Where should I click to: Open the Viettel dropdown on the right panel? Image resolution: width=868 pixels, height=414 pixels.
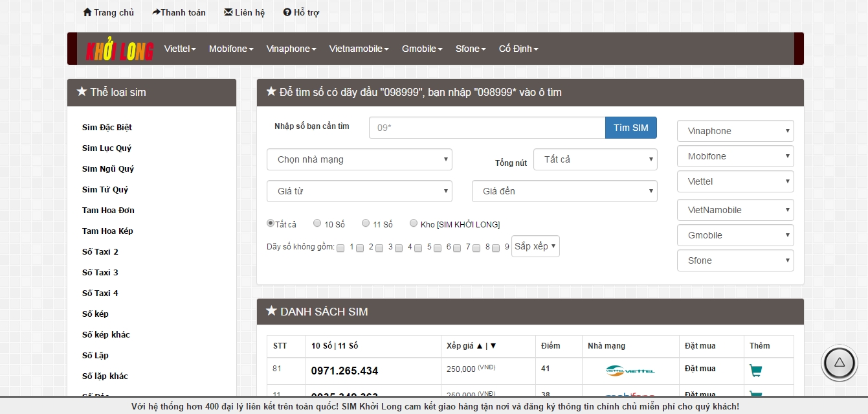[x=735, y=181]
